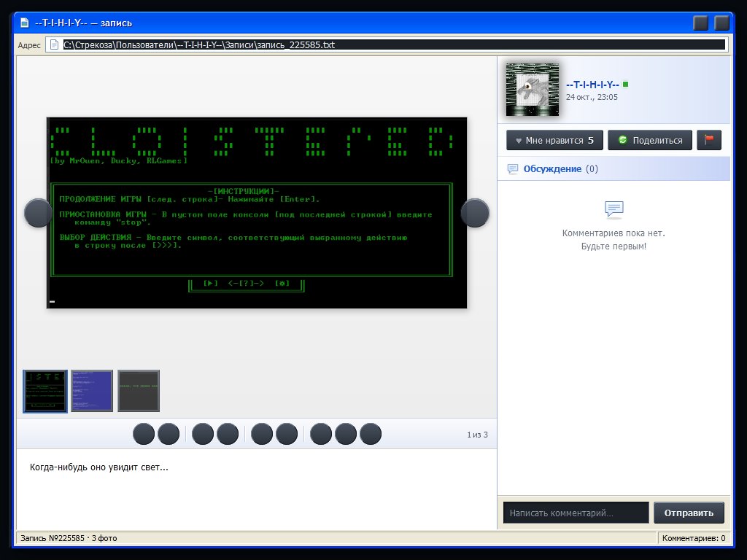Screen dimensions: 747x560
Task: Click the heart icon on Мне нравится
Action: pyautogui.click(x=519, y=141)
